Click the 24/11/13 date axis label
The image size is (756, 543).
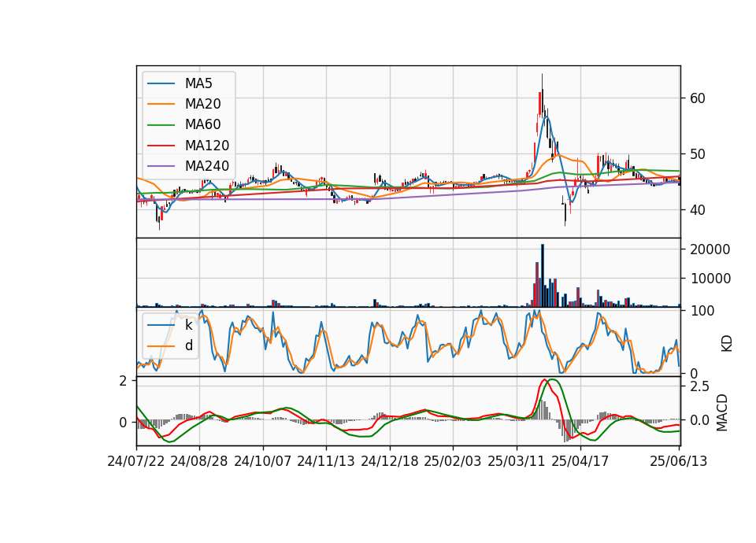pos(326,461)
